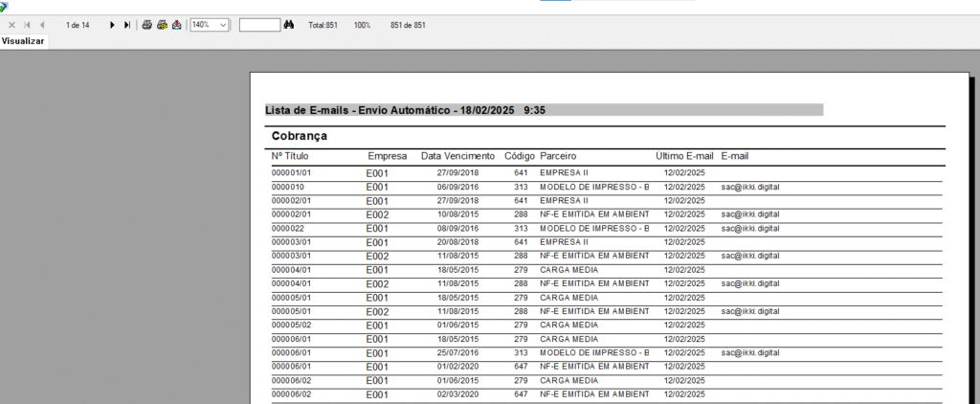Click the report title 'Lista de E-mails - Envio Automático'
This screenshot has width=980, height=404.
(357, 110)
